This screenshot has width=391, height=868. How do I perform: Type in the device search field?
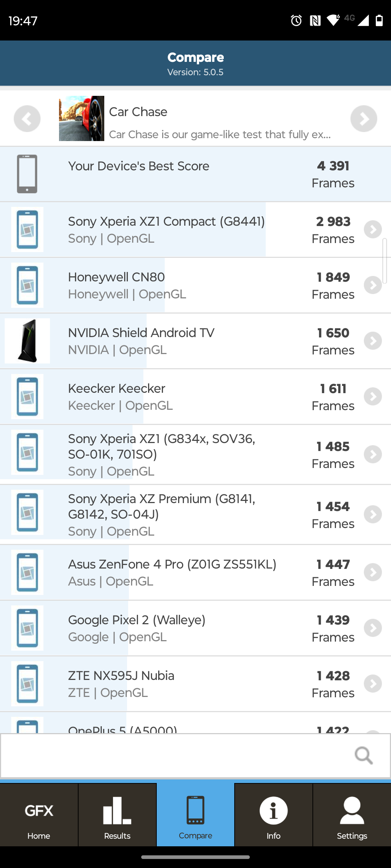[174, 755]
